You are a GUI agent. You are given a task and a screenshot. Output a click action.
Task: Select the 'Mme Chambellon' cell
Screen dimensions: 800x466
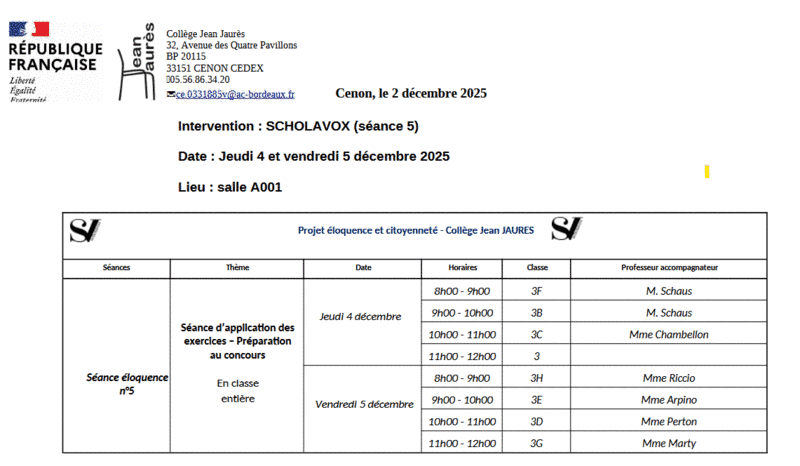point(669,335)
